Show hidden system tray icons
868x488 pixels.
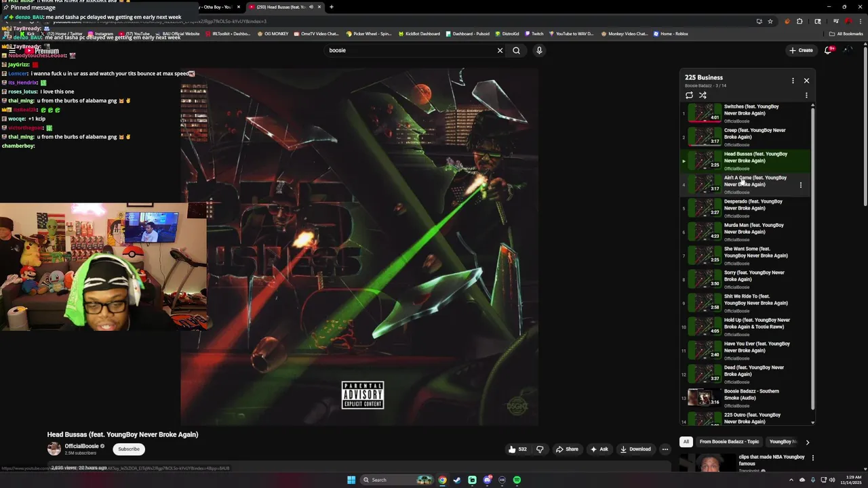(x=791, y=480)
